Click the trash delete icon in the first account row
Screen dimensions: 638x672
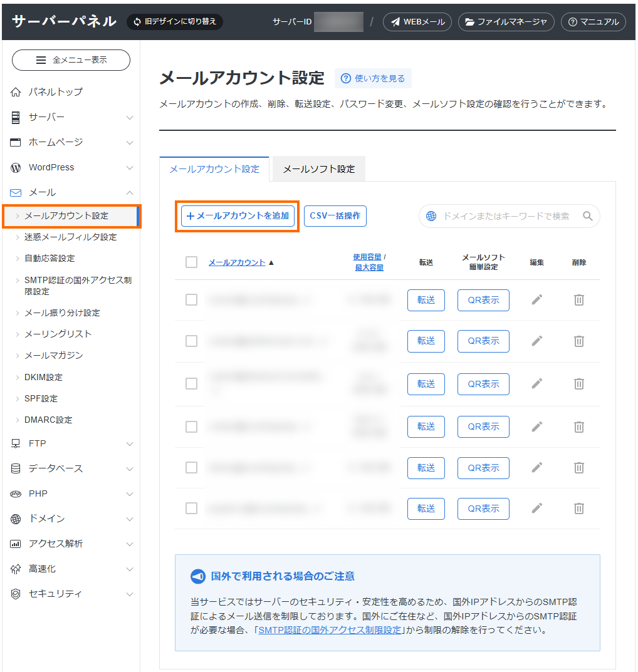click(x=579, y=299)
